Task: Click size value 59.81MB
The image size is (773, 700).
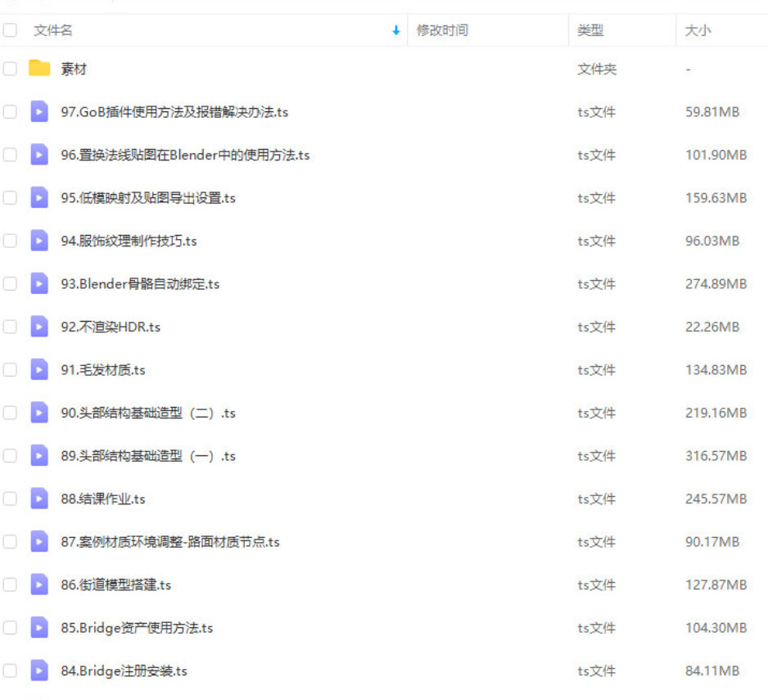Action: click(712, 112)
